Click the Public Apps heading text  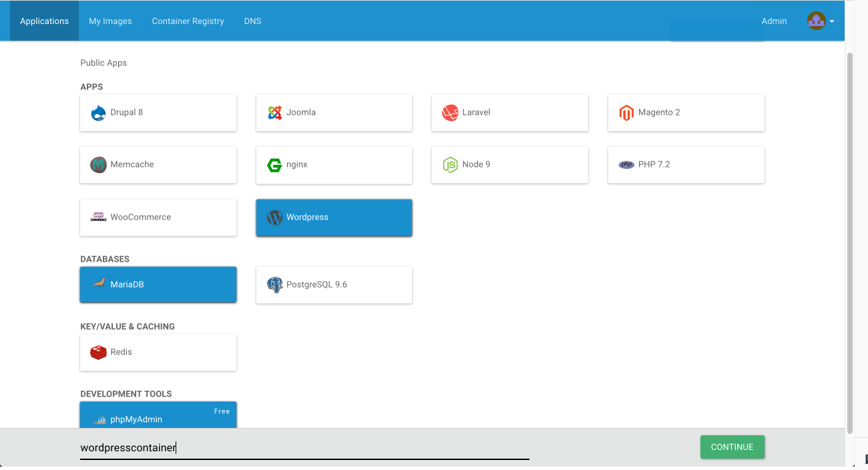pos(103,63)
